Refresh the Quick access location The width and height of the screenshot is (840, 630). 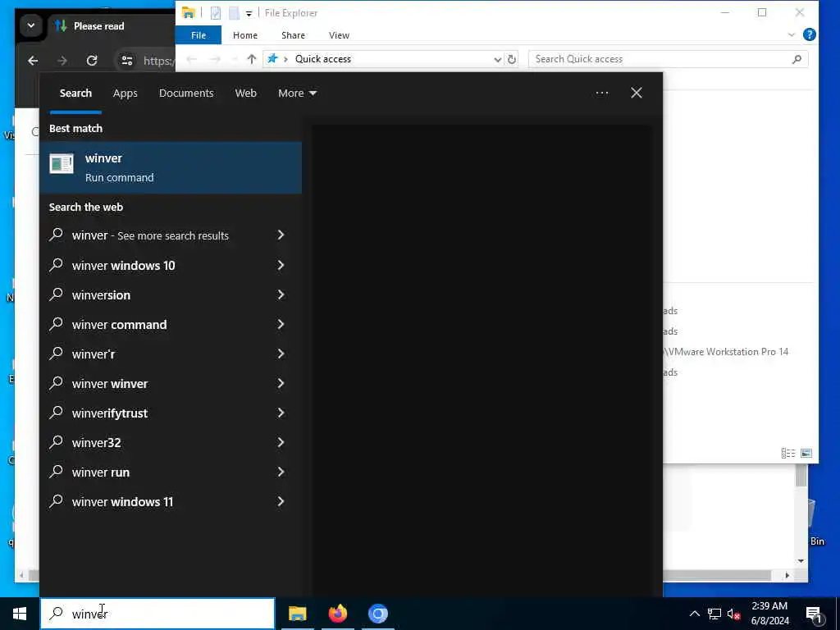[x=512, y=59]
